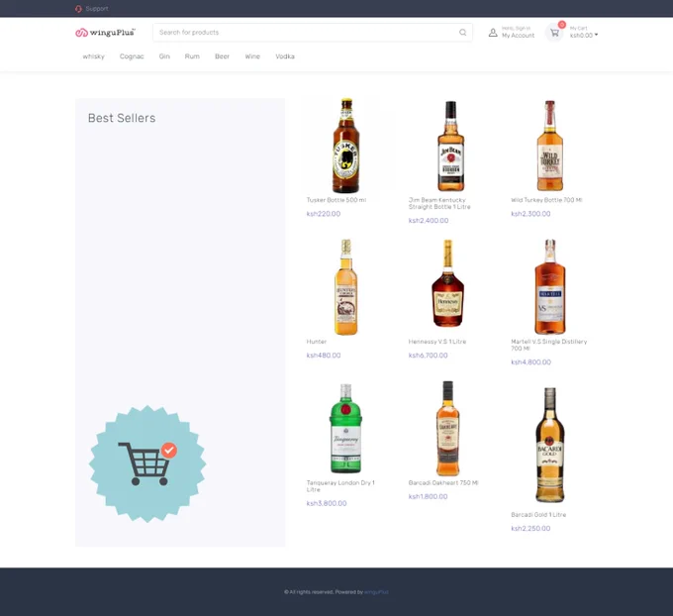Screen dimensions: 673x616
Task: Open Barcadi Gold 1 Litre link
Action: point(538,515)
